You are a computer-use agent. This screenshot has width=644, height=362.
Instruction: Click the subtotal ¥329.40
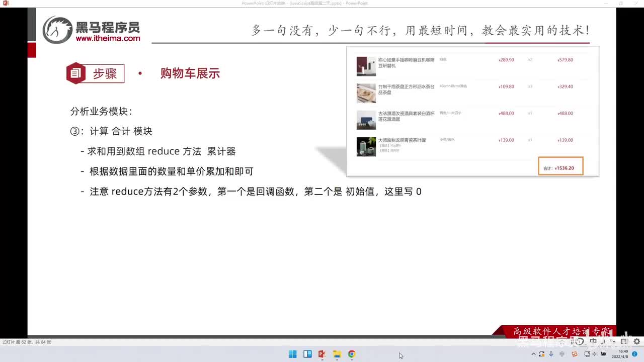click(x=566, y=86)
